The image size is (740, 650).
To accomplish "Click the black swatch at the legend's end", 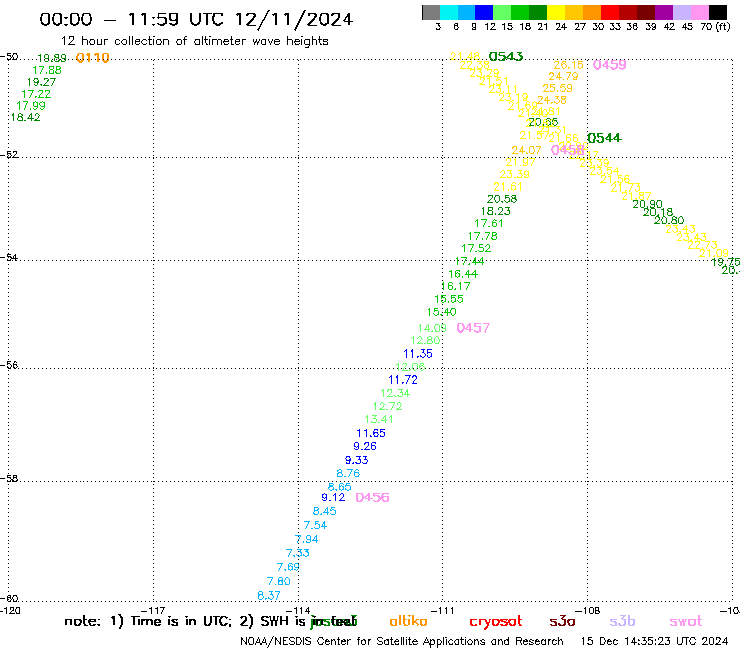I will 717,12.
